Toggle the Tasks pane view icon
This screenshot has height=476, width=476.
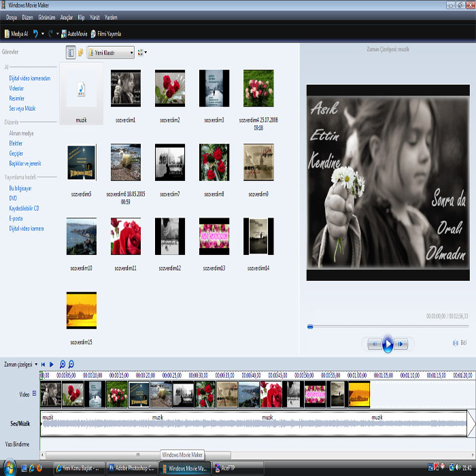point(71,53)
